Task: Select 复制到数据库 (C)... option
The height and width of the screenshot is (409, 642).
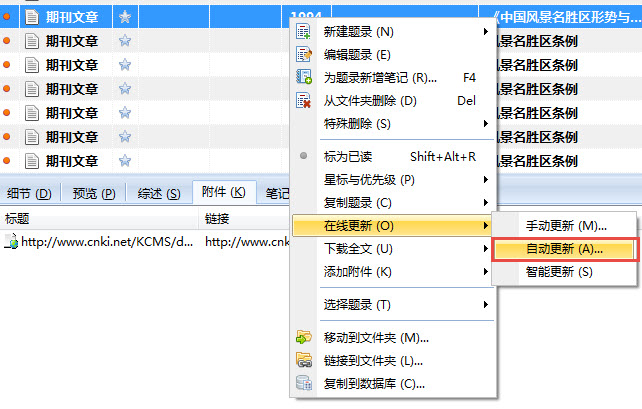Action: [x=393, y=384]
